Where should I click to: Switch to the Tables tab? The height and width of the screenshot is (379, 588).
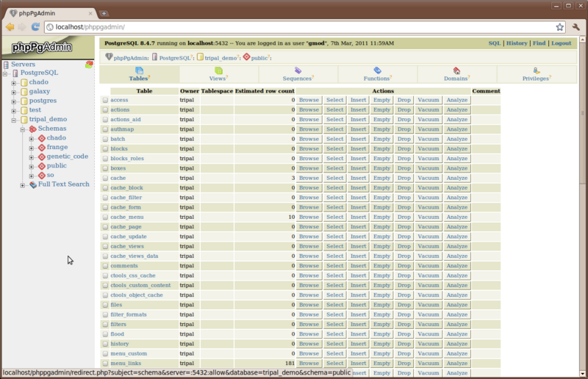click(x=140, y=74)
